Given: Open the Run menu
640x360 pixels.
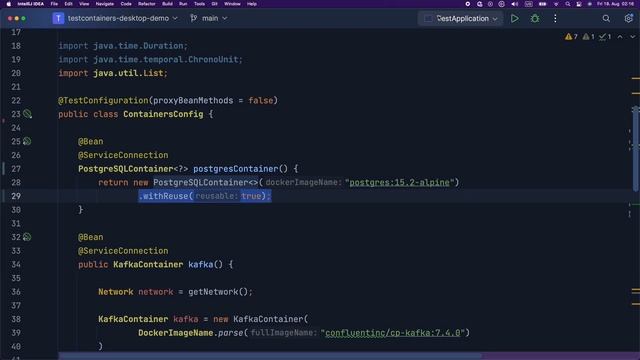Looking at the screenshot, I should pyautogui.click(x=183, y=4).
